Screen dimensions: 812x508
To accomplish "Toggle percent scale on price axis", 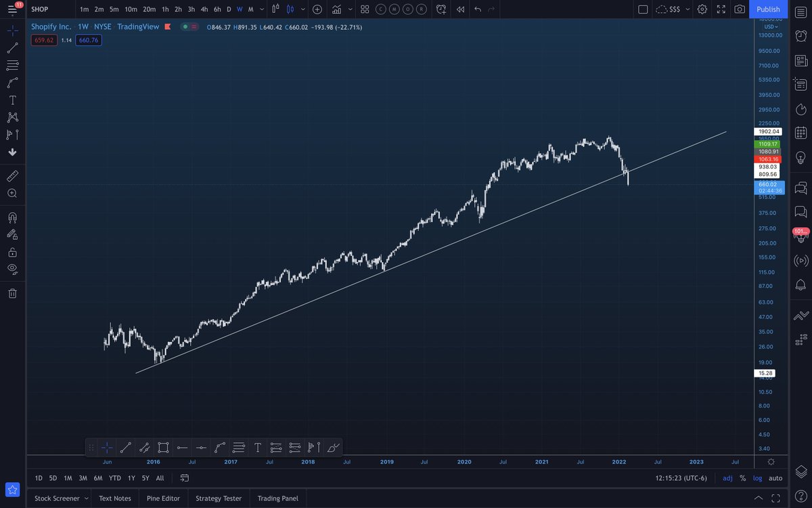I will (x=742, y=478).
